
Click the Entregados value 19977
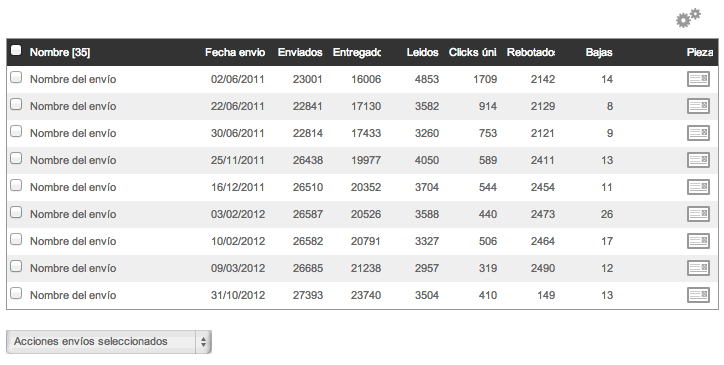coord(366,160)
